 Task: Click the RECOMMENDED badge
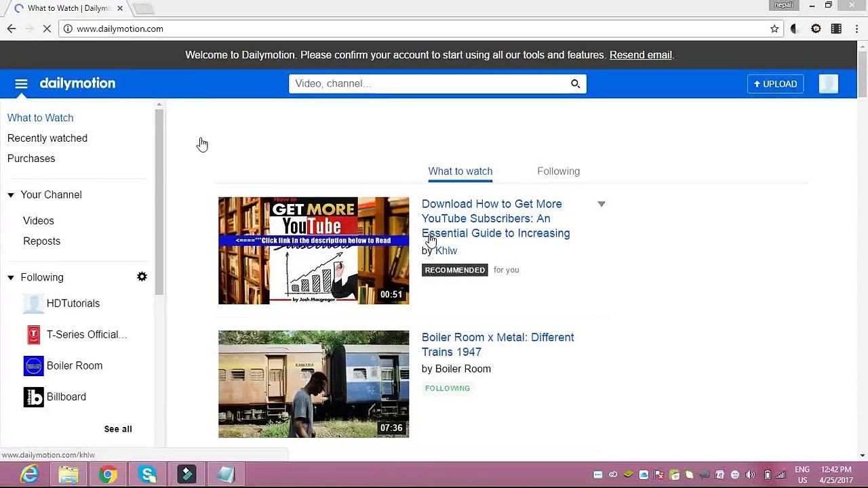[x=455, y=270]
